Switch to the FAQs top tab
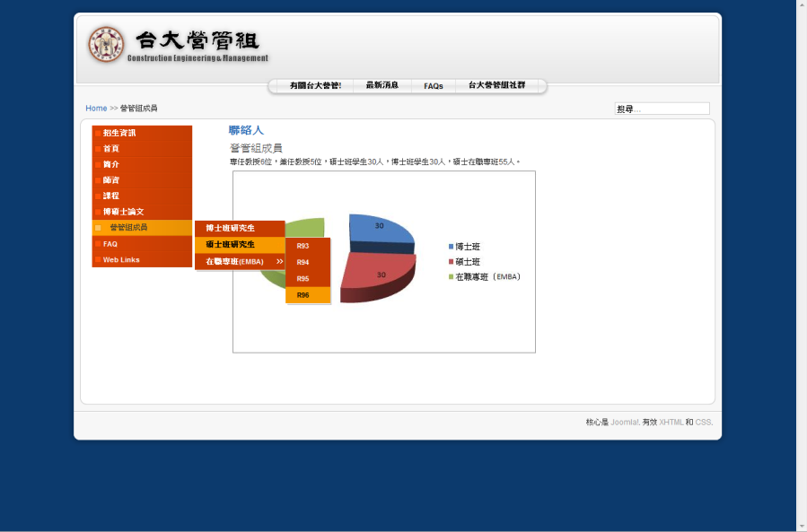The height and width of the screenshot is (532, 807). [x=434, y=86]
